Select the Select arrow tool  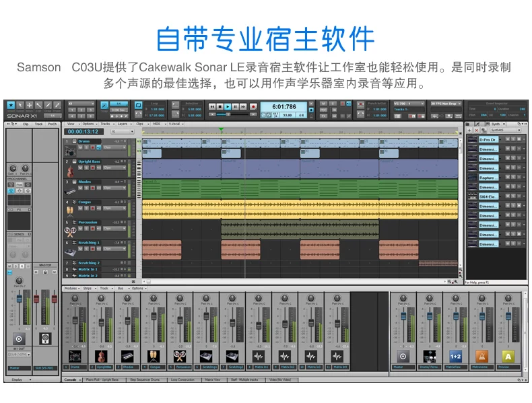click(20, 106)
